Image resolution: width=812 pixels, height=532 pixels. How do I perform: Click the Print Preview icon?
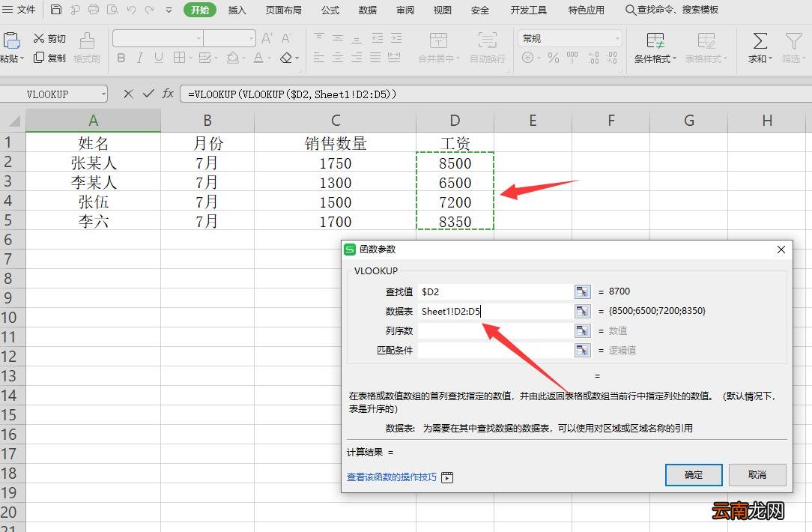(112, 10)
